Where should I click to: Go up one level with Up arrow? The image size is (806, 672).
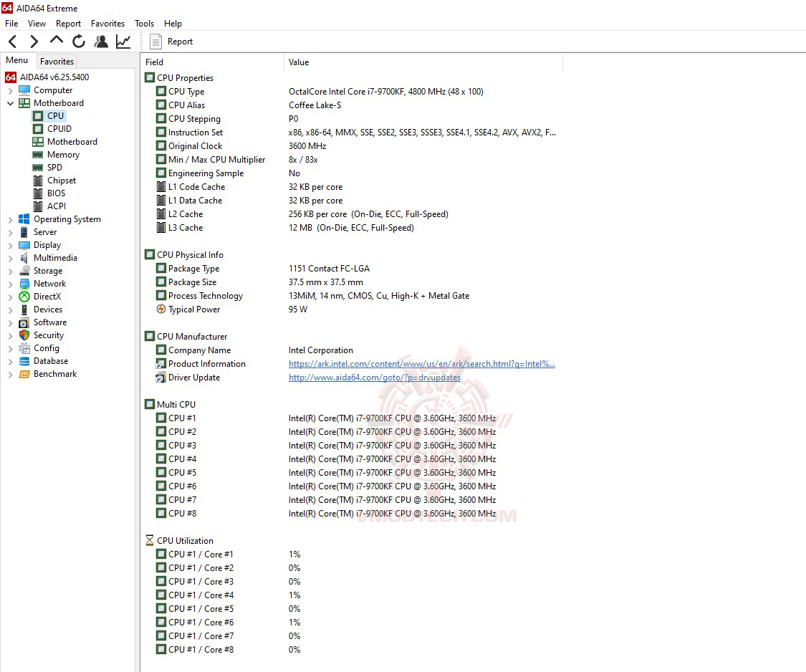pos(57,40)
